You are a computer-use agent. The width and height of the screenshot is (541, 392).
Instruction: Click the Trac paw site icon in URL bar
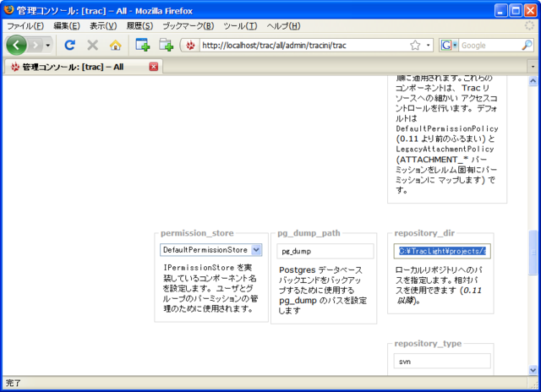(x=190, y=45)
